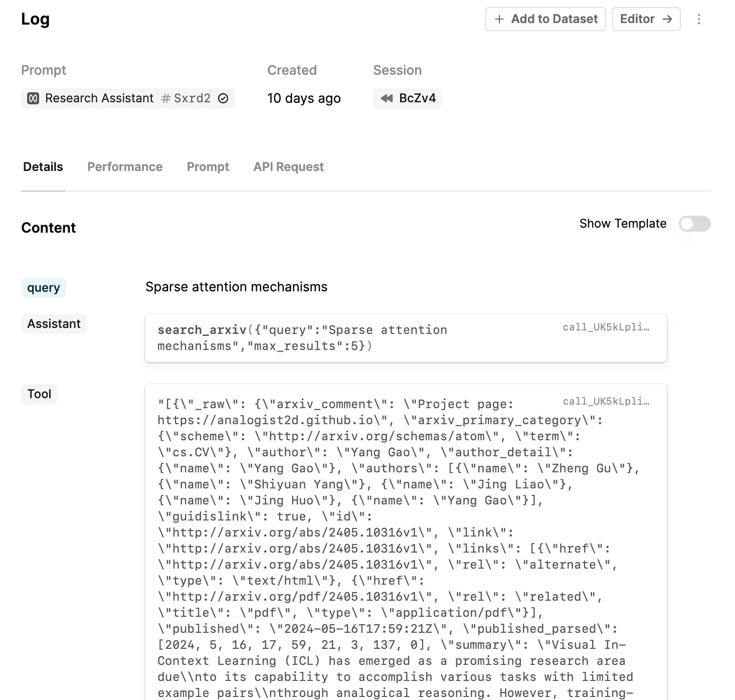
Task: Click the call ID in the Assistant block
Action: click(x=606, y=327)
